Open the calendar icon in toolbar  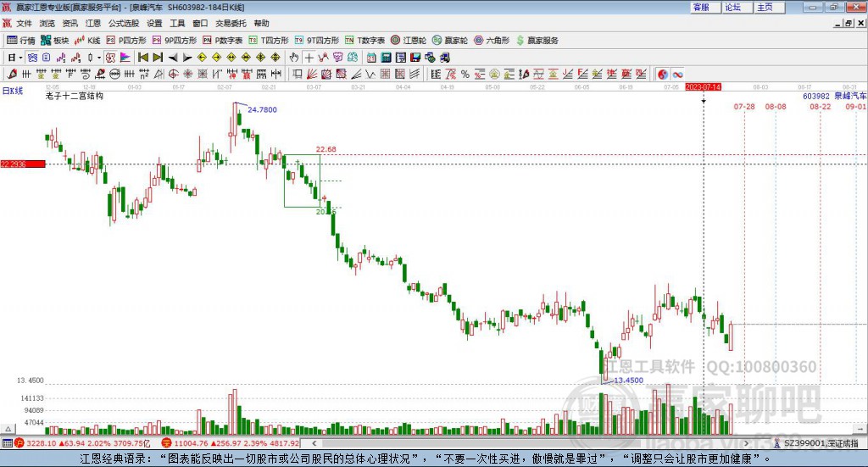(x=371, y=58)
